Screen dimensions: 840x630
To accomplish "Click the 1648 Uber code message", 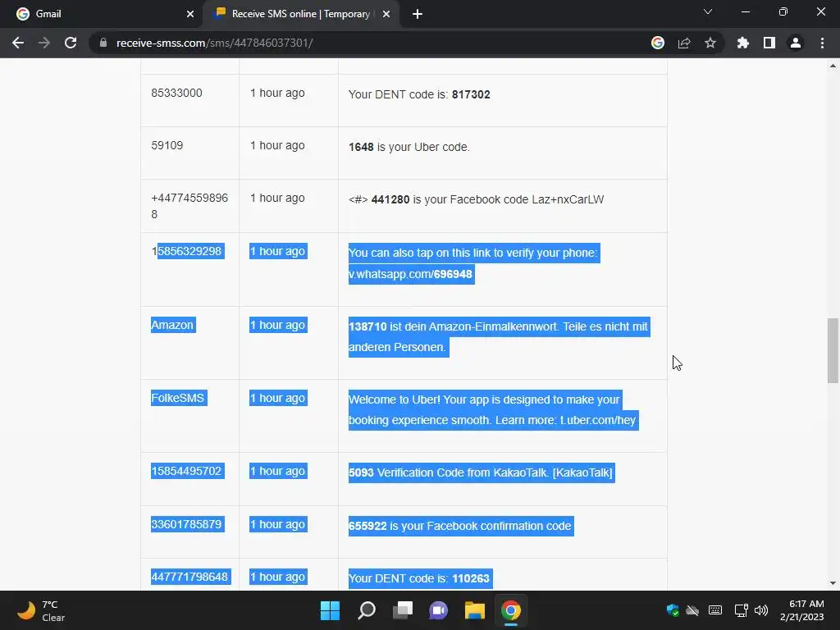I will click(409, 147).
